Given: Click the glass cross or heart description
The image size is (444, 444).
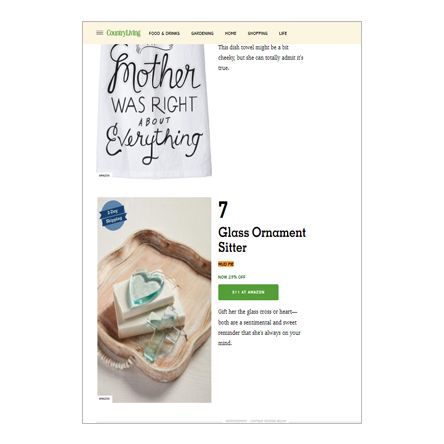Looking at the screenshot, I should click(259, 327).
